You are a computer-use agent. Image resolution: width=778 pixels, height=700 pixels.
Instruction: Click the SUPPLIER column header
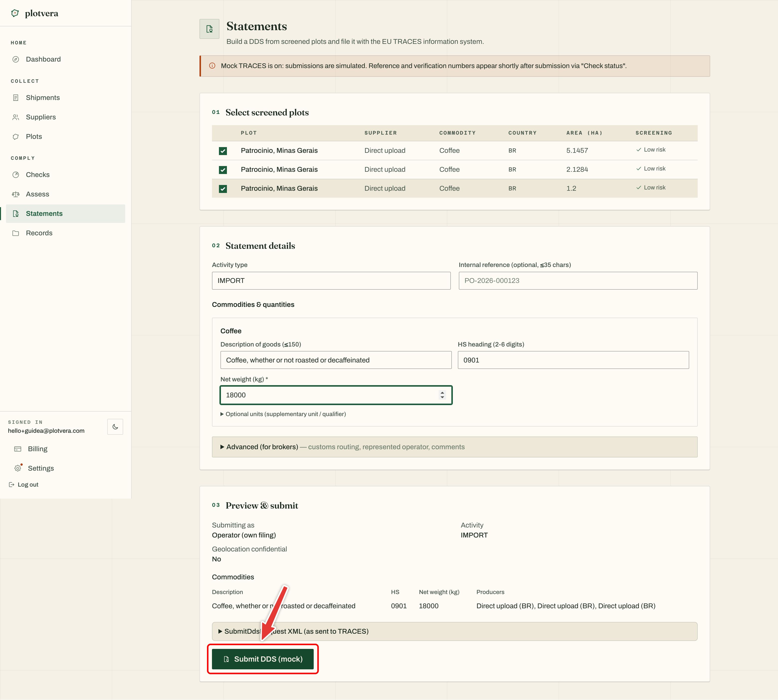(381, 133)
